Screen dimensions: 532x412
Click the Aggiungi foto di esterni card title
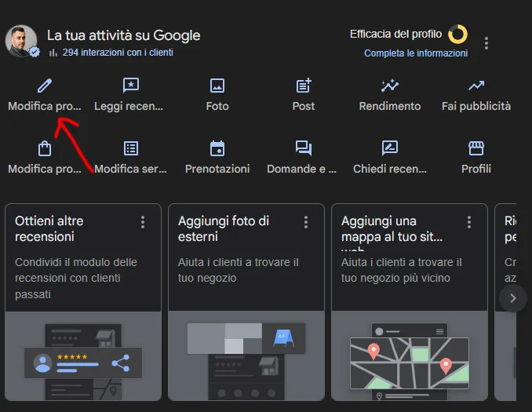(224, 228)
